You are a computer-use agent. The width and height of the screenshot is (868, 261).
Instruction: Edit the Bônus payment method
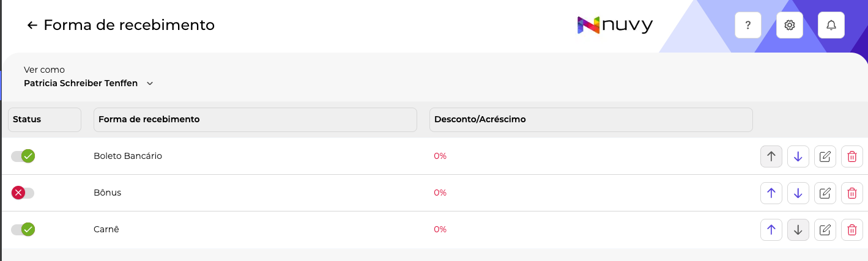825,193
